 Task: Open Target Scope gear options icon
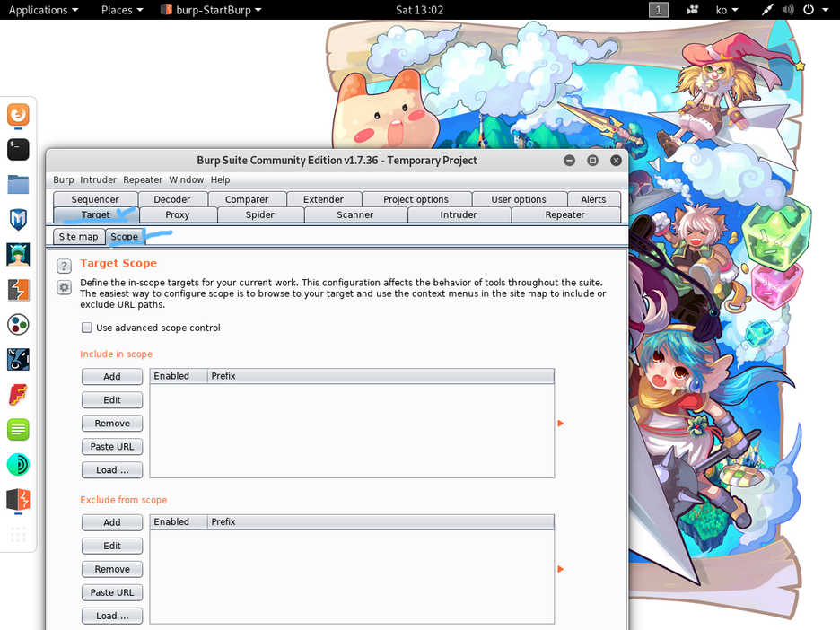click(x=65, y=288)
